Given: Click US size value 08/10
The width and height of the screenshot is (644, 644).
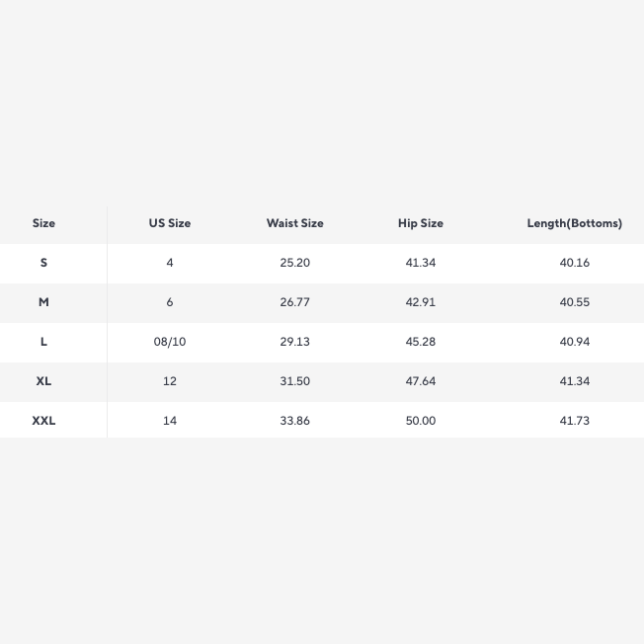Looking at the screenshot, I should (x=170, y=342).
